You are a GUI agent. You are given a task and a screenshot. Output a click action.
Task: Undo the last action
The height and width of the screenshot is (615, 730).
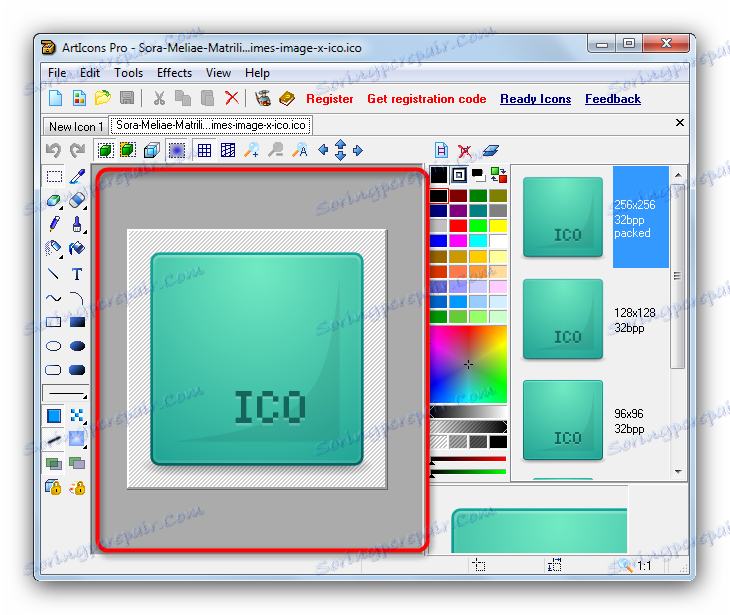click(x=53, y=150)
